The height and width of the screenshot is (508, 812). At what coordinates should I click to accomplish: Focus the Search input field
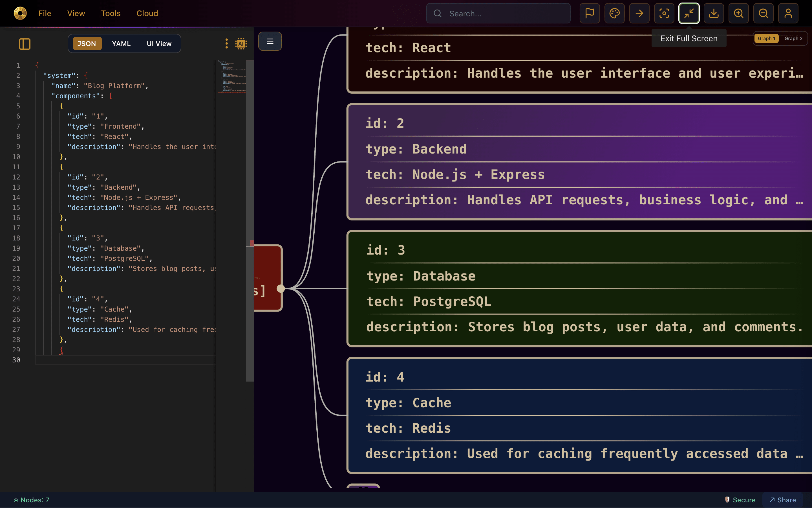(x=498, y=14)
